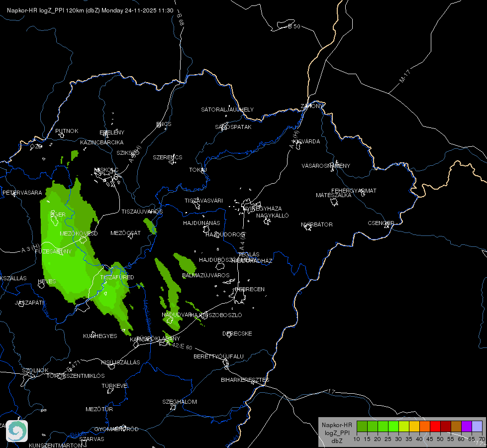487x448 pixels.
Task: Click the DERECSKE city label
Action: click(237, 334)
